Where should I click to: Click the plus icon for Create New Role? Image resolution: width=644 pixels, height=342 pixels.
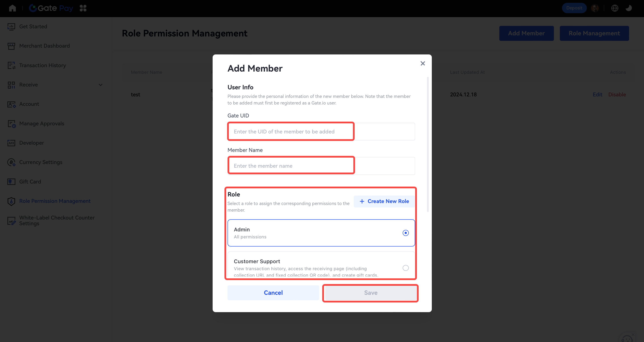[362, 201]
